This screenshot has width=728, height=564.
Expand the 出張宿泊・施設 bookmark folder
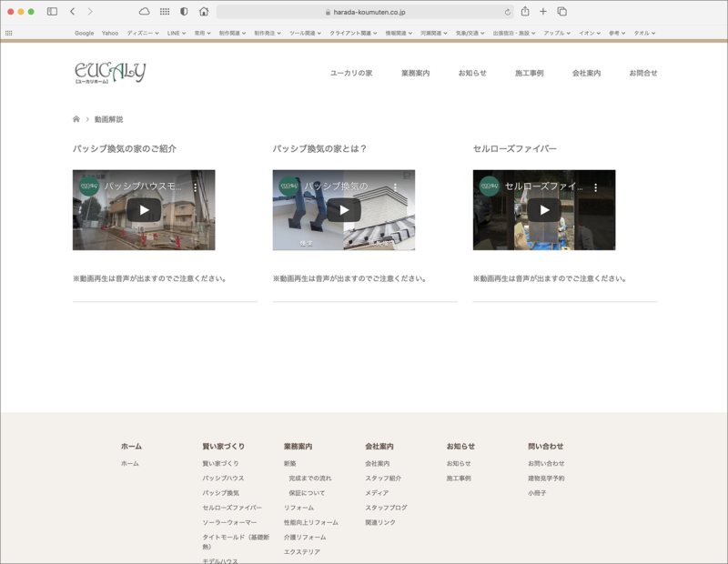pyautogui.click(x=514, y=33)
